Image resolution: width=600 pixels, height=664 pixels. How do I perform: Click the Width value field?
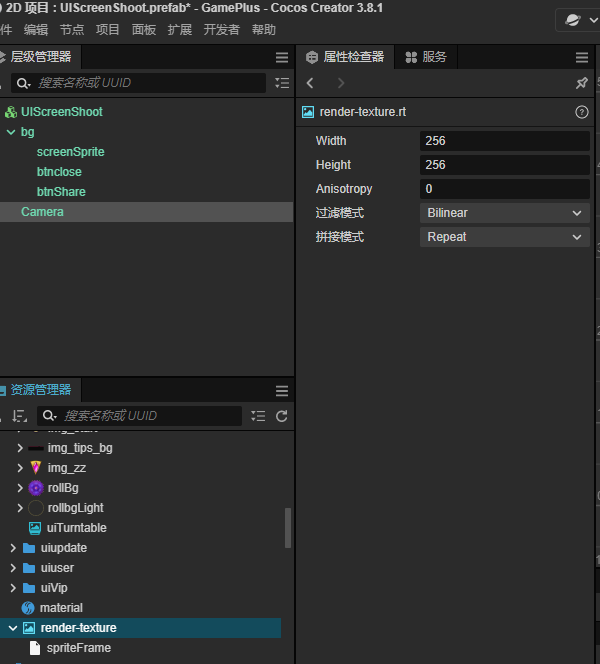pos(505,141)
